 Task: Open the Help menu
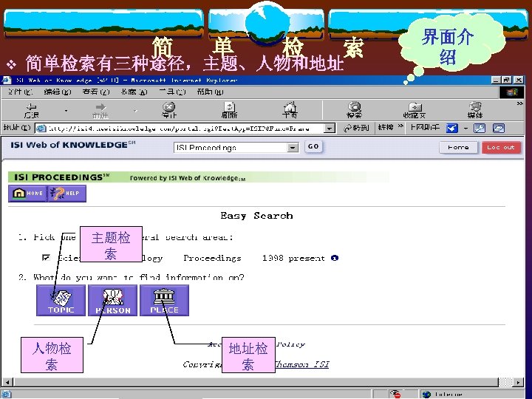(x=210, y=92)
